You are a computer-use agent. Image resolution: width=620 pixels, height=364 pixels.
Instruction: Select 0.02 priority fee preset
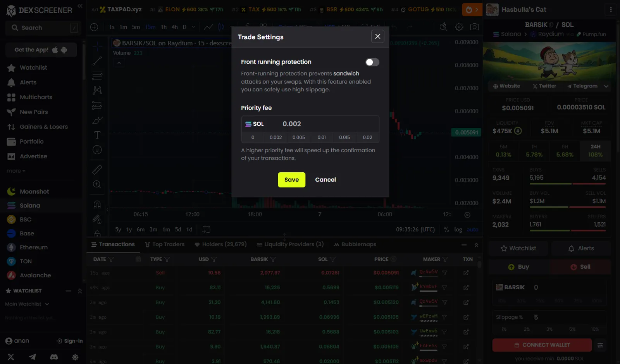click(x=367, y=137)
